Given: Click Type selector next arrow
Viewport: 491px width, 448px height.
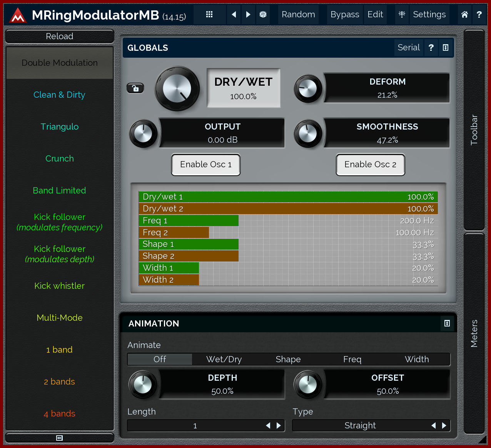Looking at the screenshot, I should (x=444, y=425).
